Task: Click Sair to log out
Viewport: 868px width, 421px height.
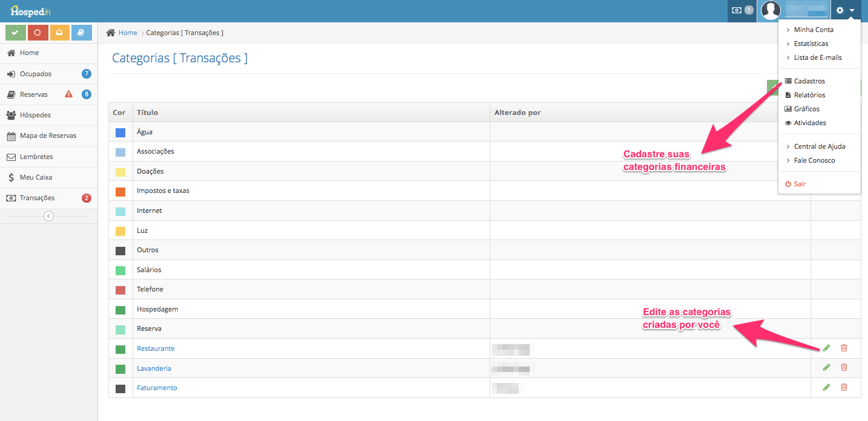Action: (x=799, y=184)
